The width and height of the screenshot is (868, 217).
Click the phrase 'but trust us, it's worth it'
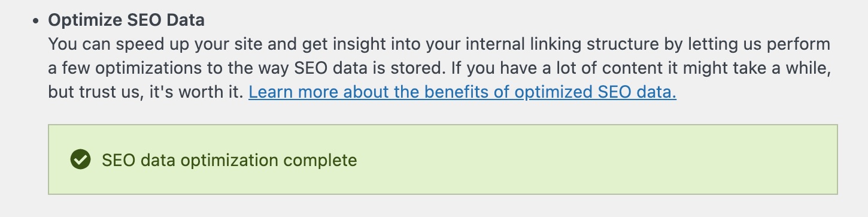point(144,93)
